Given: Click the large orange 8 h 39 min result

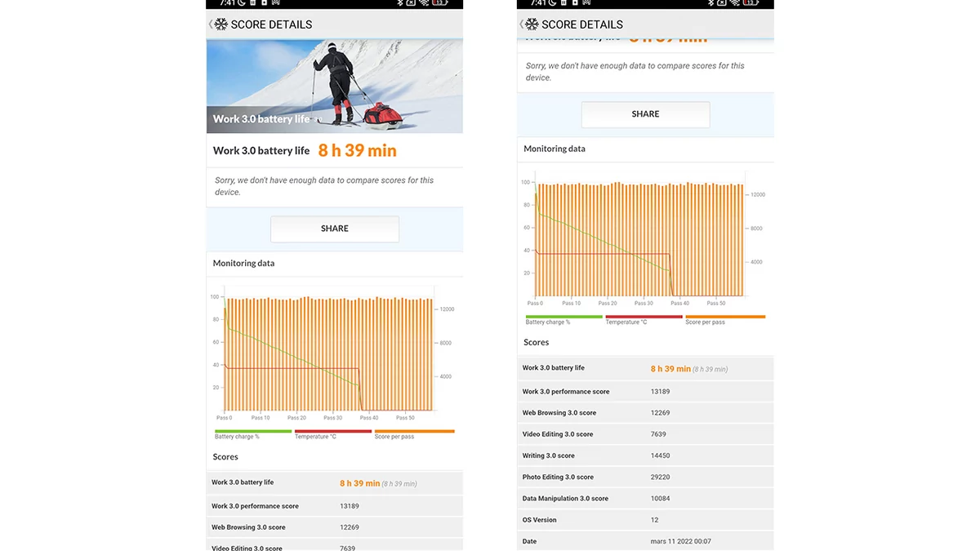Looking at the screenshot, I should (358, 150).
